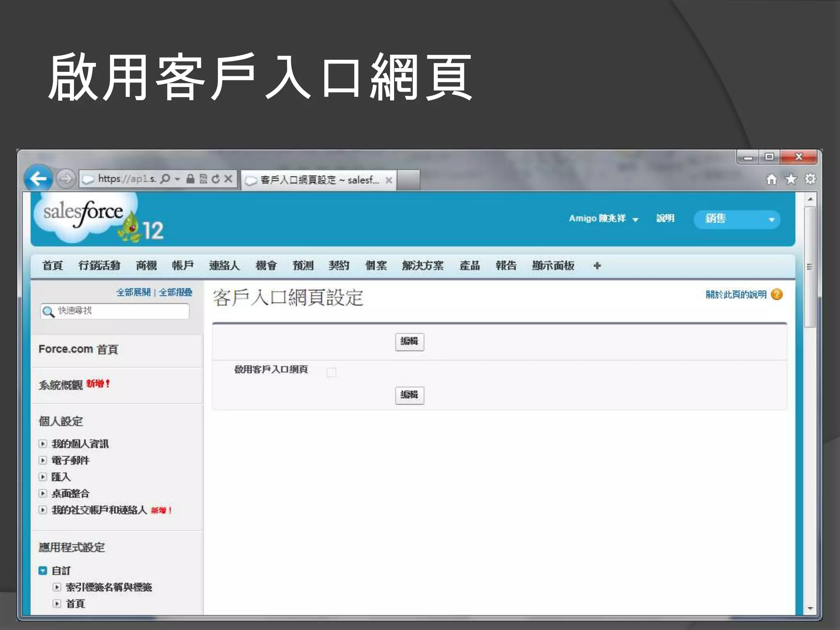Open the 預測 tab
This screenshot has height=630, width=840.
(x=303, y=266)
